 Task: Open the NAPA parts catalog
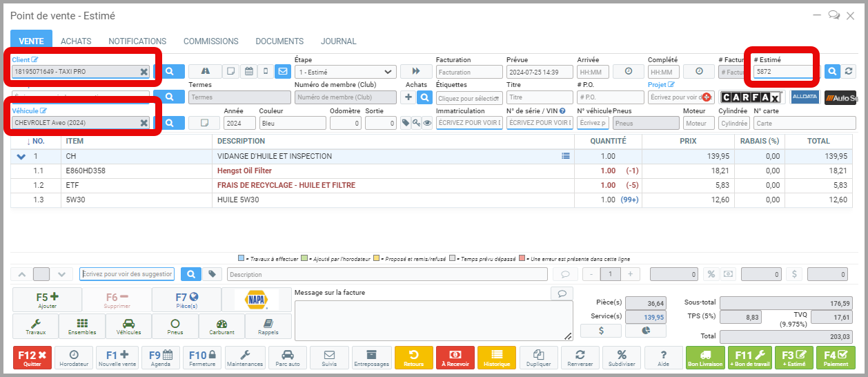tap(256, 300)
